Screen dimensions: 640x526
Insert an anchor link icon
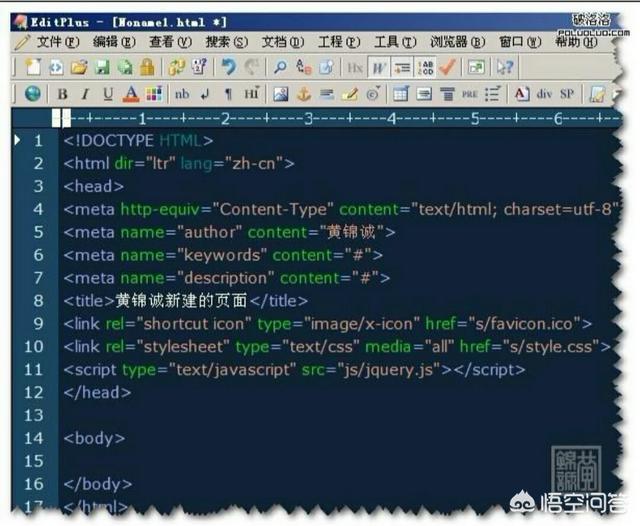(304, 94)
